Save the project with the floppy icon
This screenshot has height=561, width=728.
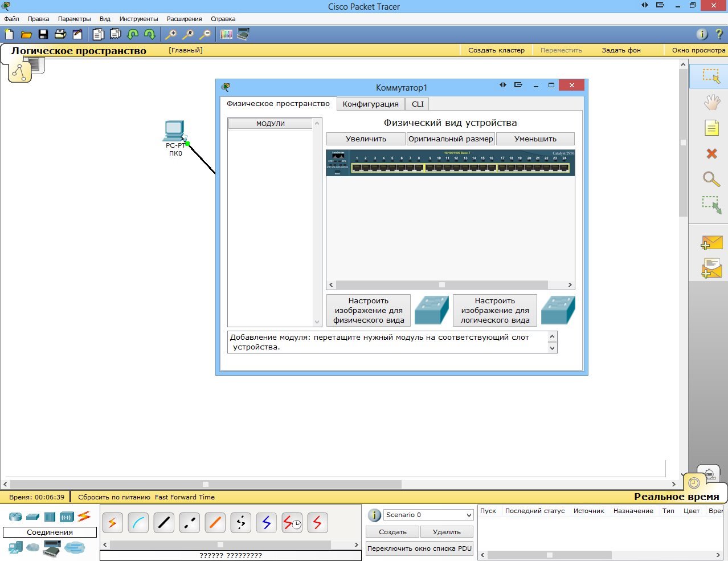click(x=43, y=34)
